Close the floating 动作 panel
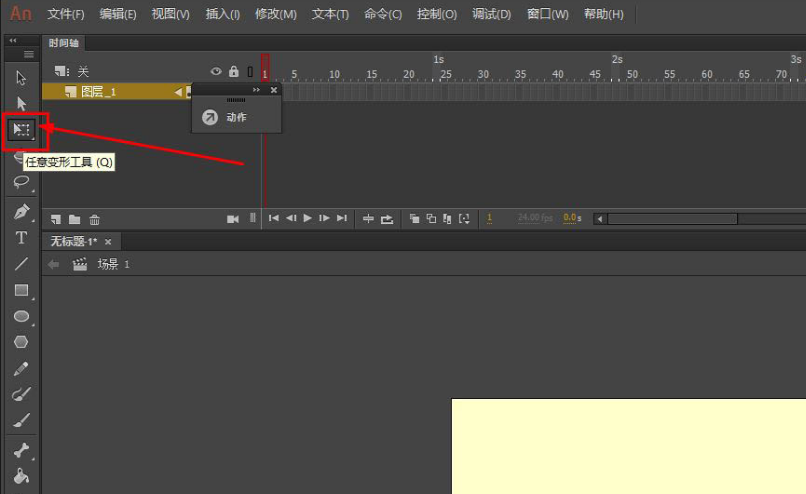Image resolution: width=806 pixels, height=494 pixels. [274, 90]
